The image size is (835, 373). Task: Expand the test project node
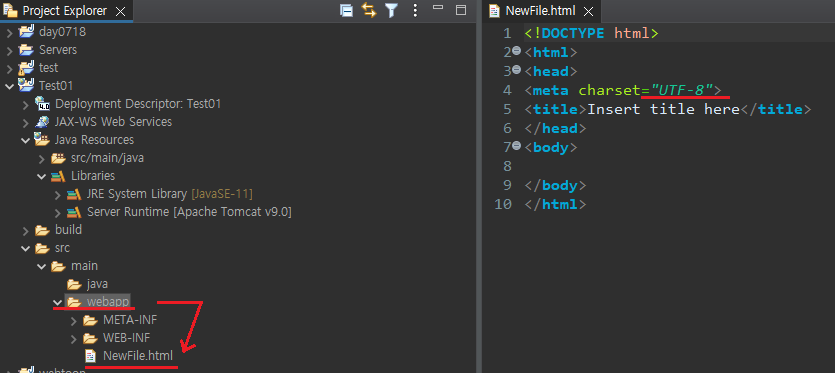(x=9, y=68)
